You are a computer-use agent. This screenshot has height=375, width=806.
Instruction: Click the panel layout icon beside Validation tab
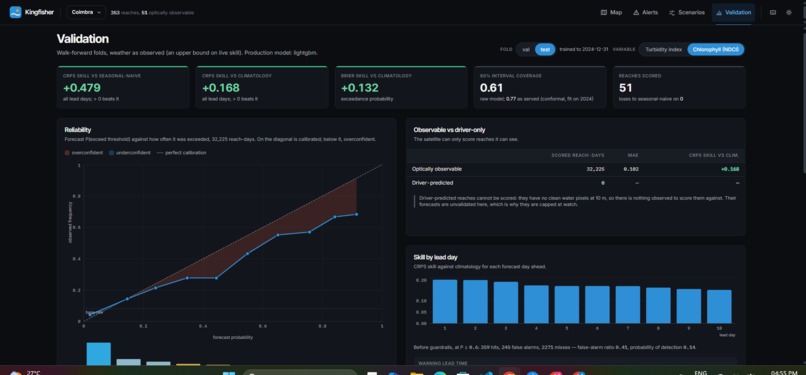[773, 12]
